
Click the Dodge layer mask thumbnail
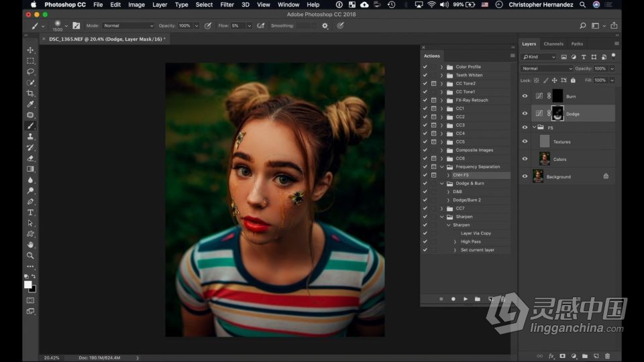tap(557, 113)
